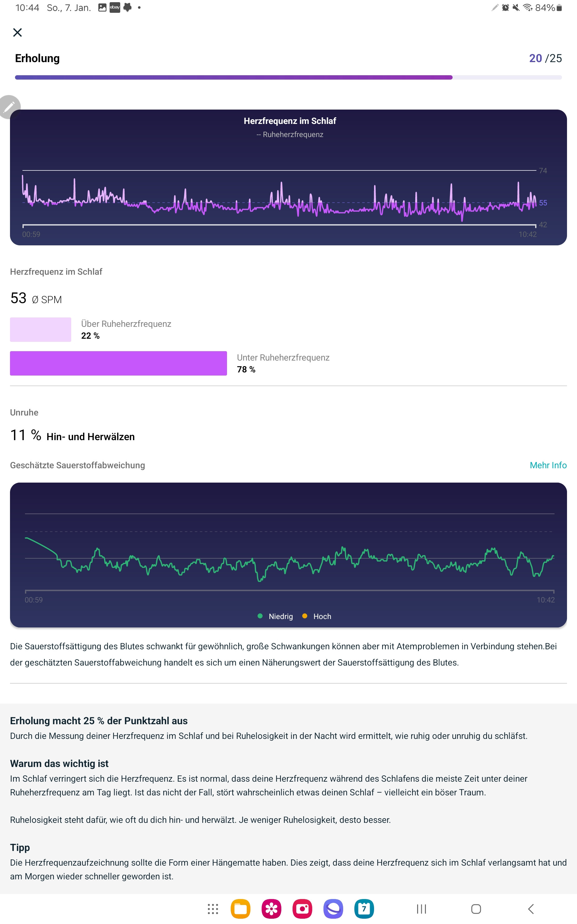Open the teal calendar app
The height and width of the screenshot is (924, 577).
[x=364, y=909]
